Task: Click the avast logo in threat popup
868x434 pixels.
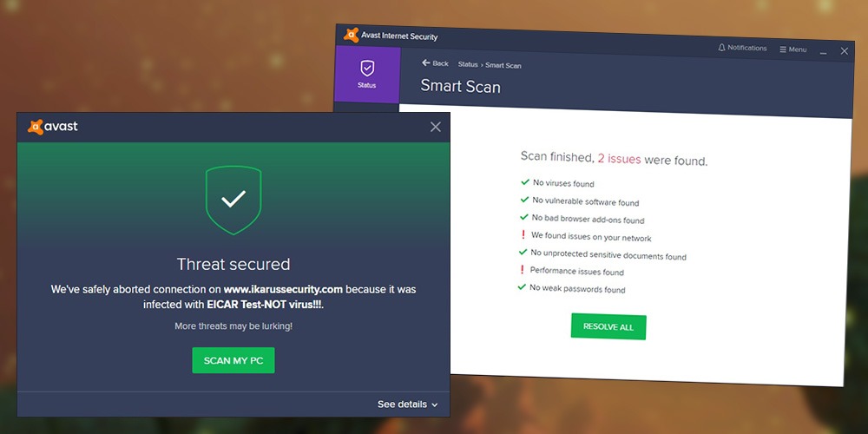Action: [x=53, y=127]
